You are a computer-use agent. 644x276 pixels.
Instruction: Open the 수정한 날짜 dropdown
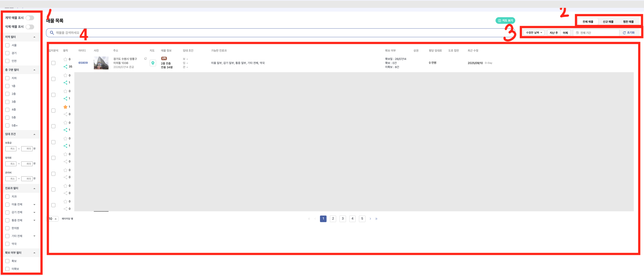tap(534, 33)
